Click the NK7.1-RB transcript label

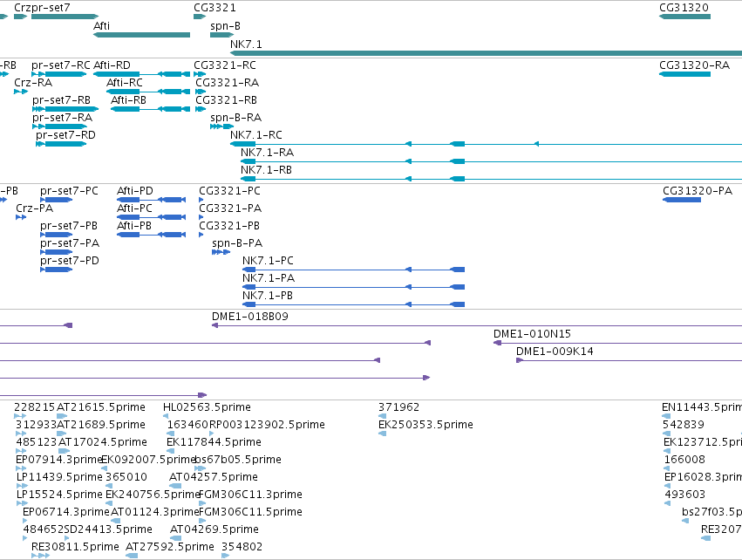(x=266, y=170)
